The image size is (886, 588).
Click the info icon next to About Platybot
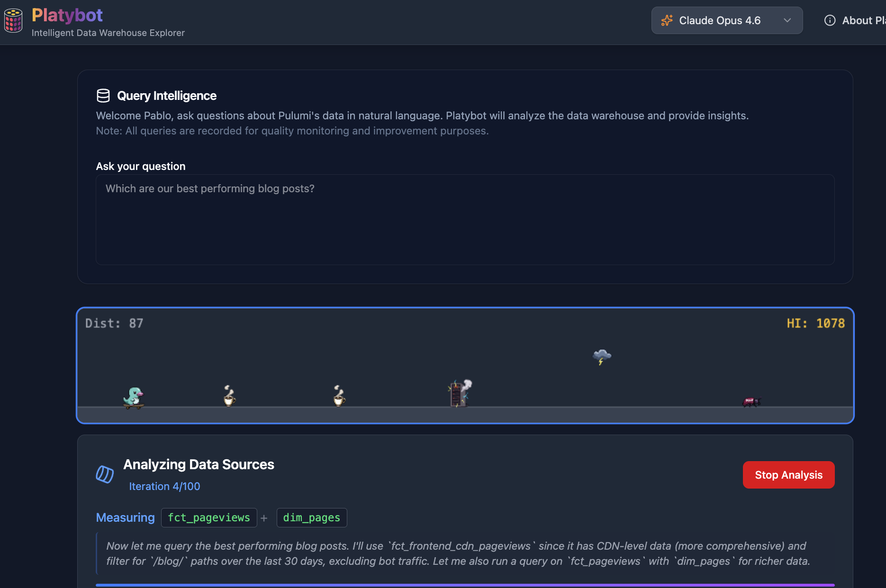(x=830, y=20)
